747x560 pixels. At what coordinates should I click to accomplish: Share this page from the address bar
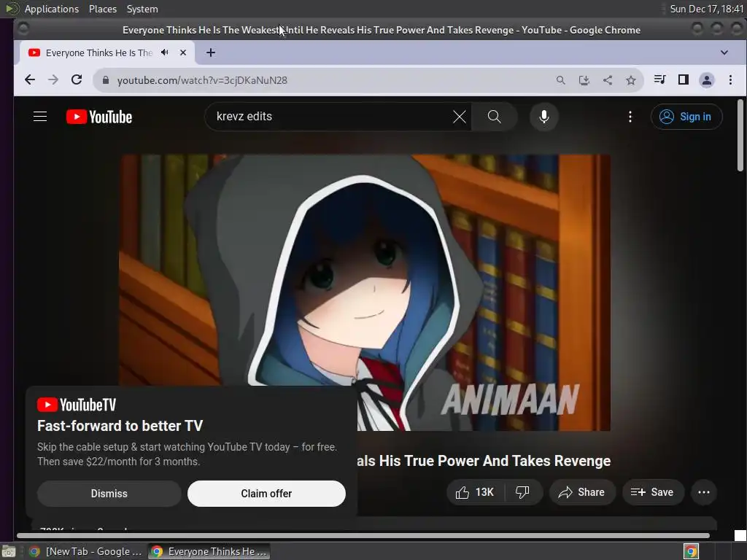point(608,80)
